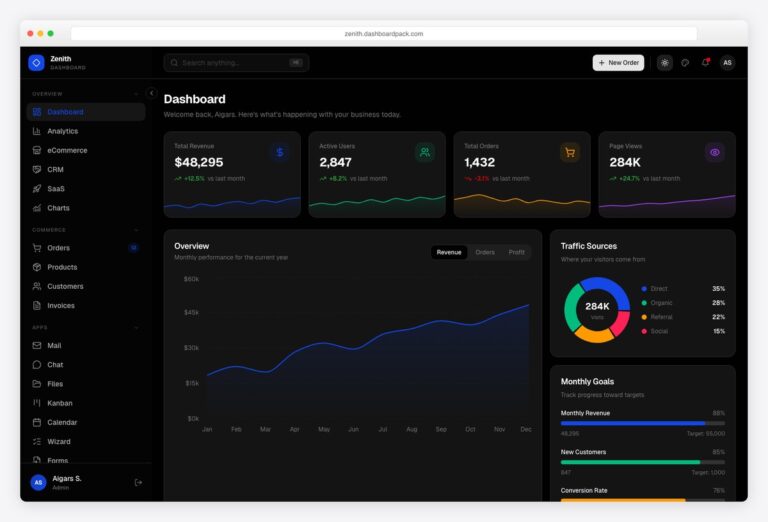Click the cart icon on Total Orders card
This screenshot has height=522, width=768.
pyautogui.click(x=570, y=152)
